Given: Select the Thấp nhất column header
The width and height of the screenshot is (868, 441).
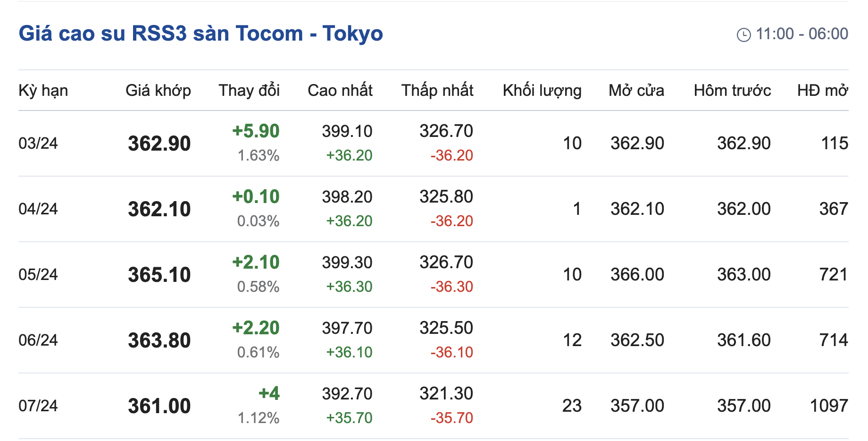Looking at the screenshot, I should 437,90.
